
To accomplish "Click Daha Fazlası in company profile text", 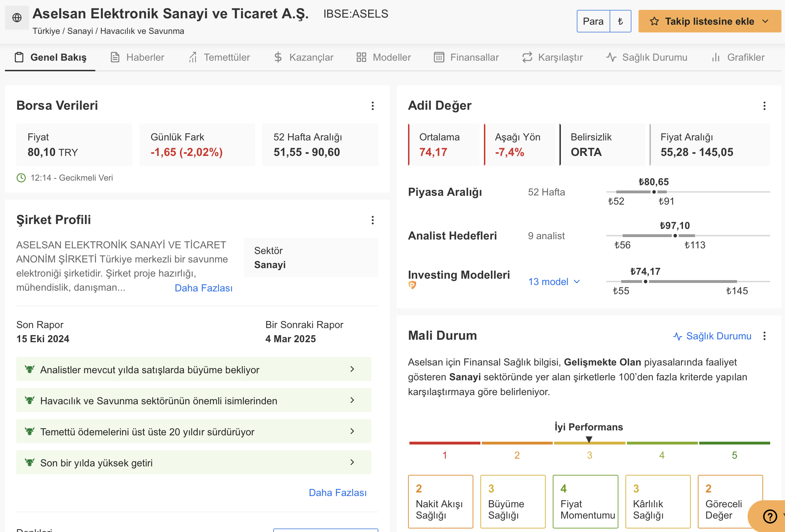I will click(204, 288).
